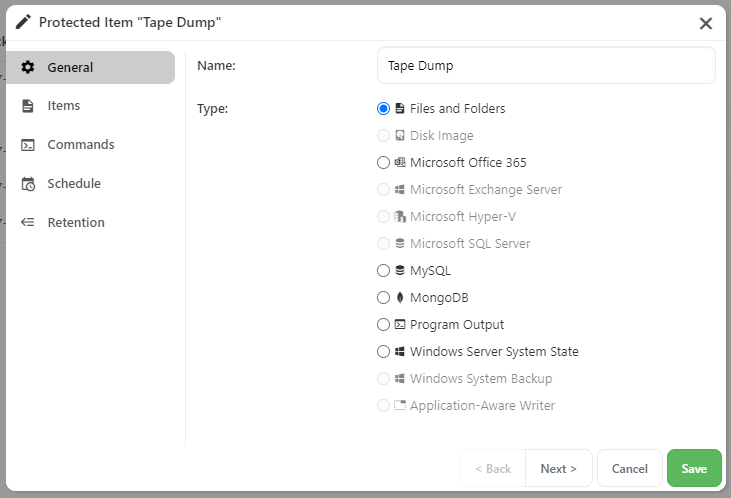
Task: Click the Program Output terminal icon
Action: 400,325
